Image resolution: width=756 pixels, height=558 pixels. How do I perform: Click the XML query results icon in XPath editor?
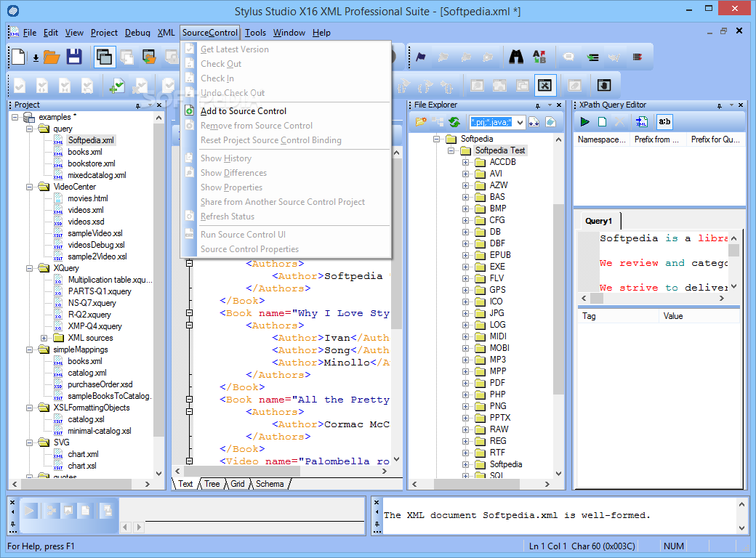[x=642, y=122]
